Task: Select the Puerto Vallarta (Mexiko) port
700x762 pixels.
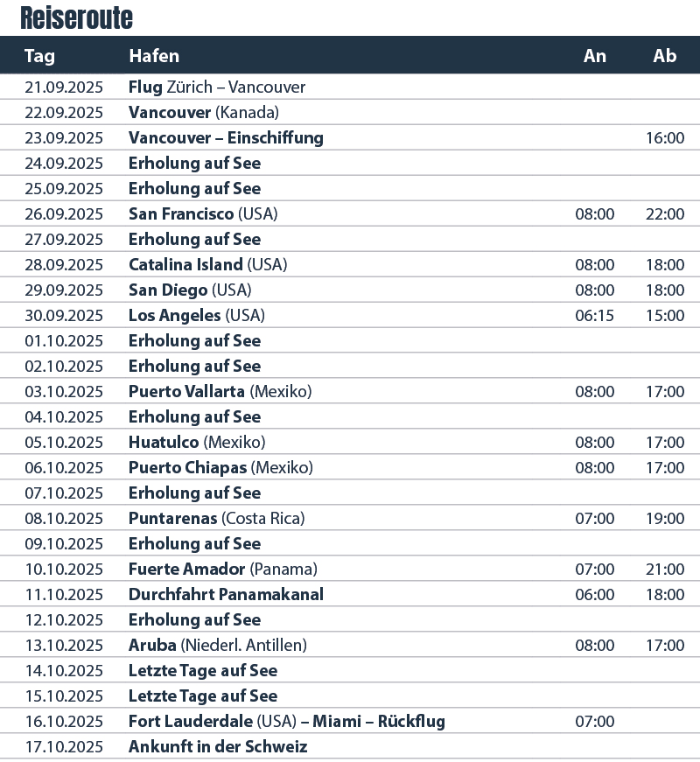Action: (220, 391)
